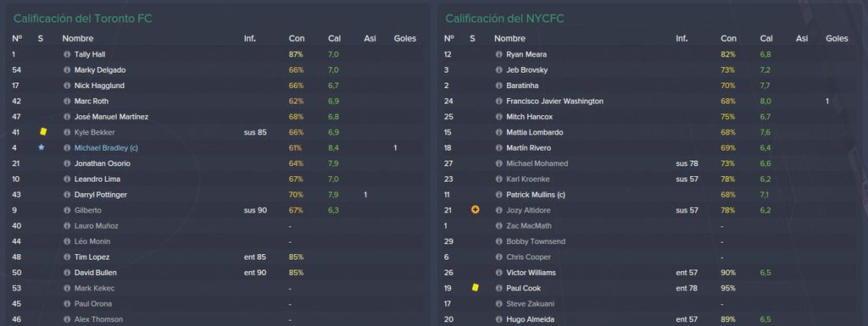Click the star icon for Michael Bradley
This screenshot has width=868, height=326.
pyautogui.click(x=41, y=148)
